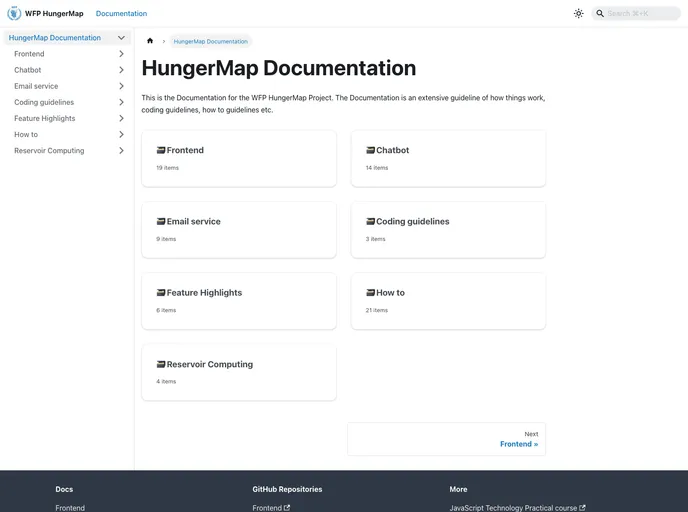
Task: Select Reservoir Computing in the sidebar
Action: point(49,150)
